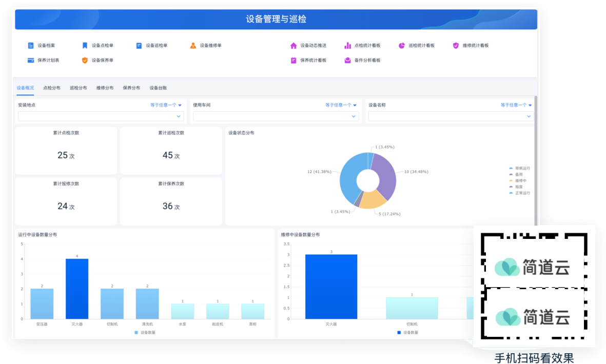Open the 巡检统计看板 pie-chart icon
606x364 pixels.
point(402,46)
